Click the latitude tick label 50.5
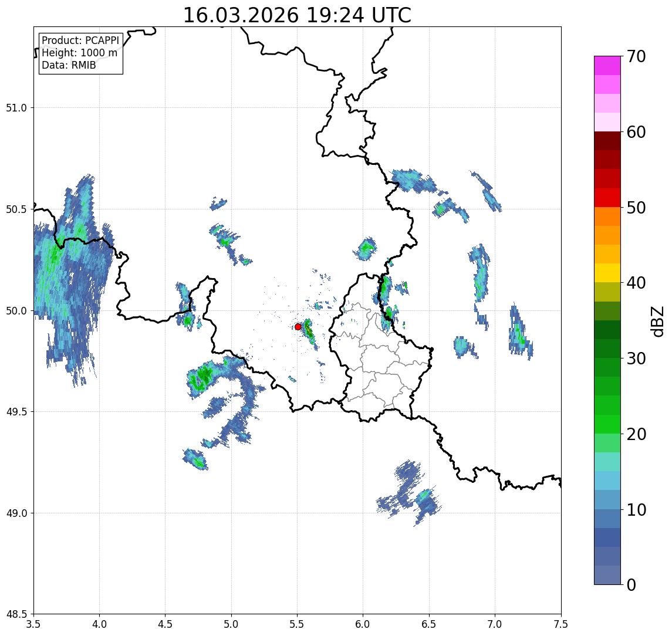Image resolution: width=672 pixels, height=636 pixels. pos(16,209)
